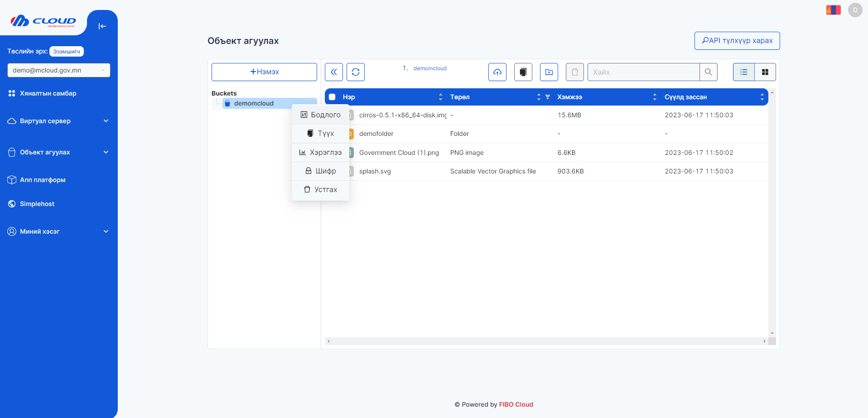Expand the Миний хэсэг sidebar menu

coord(59,231)
